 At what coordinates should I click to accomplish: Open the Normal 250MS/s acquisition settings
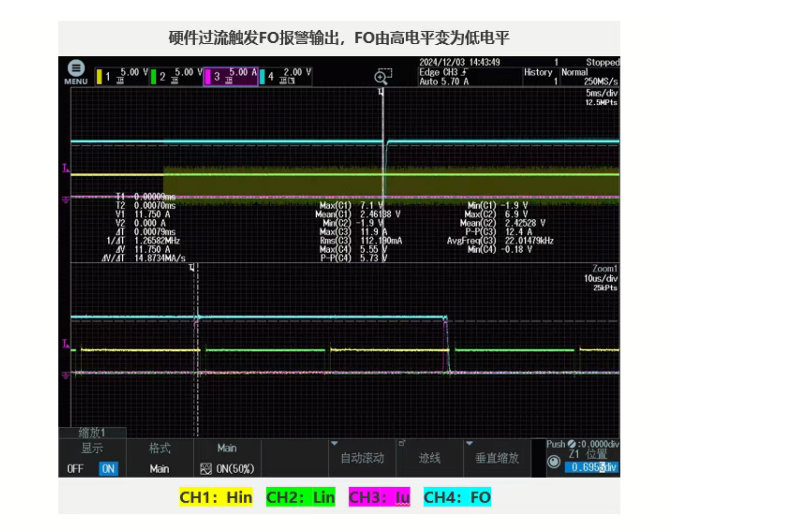click(589, 77)
